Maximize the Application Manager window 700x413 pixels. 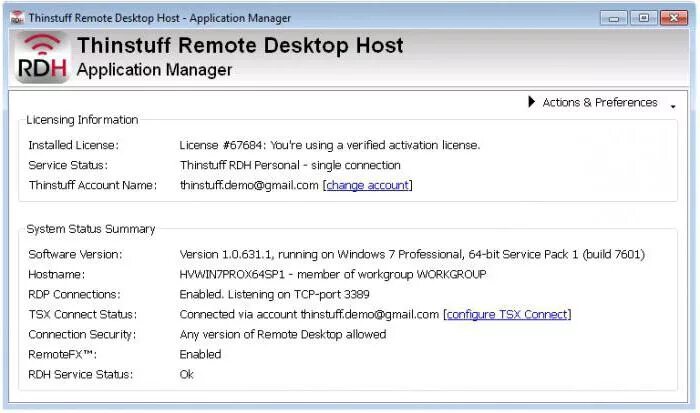tap(643, 17)
